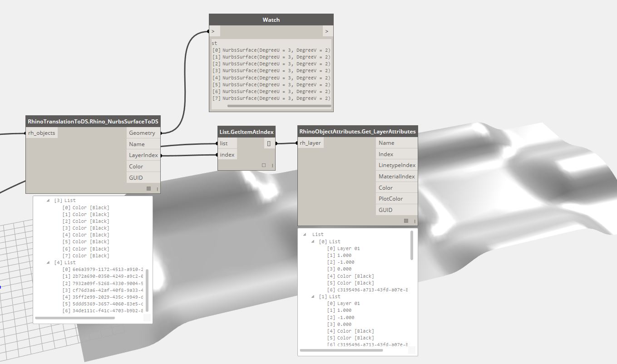Screen dimensions: 617x364
Task: Click lacing indicator on Rhino_NurbsSurfaceToDS node
Action: tap(158, 189)
